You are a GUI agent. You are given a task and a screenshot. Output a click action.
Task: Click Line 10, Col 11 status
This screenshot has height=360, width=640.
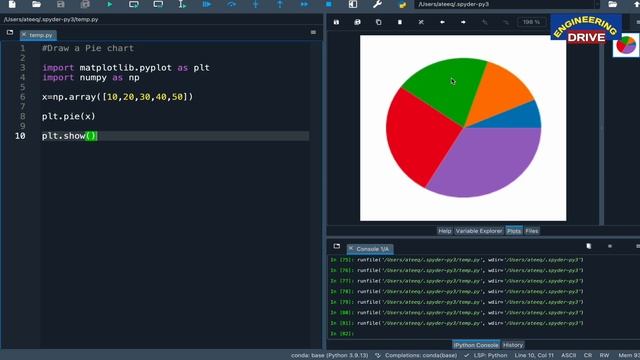click(534, 356)
